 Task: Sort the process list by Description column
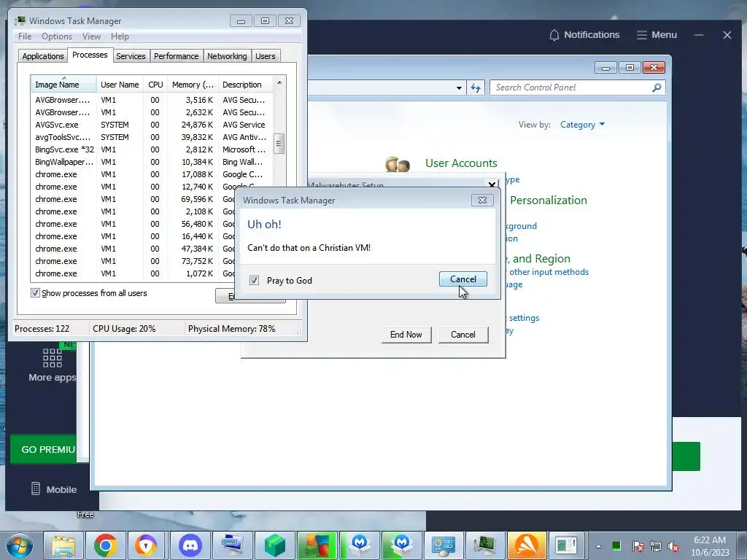(245, 85)
